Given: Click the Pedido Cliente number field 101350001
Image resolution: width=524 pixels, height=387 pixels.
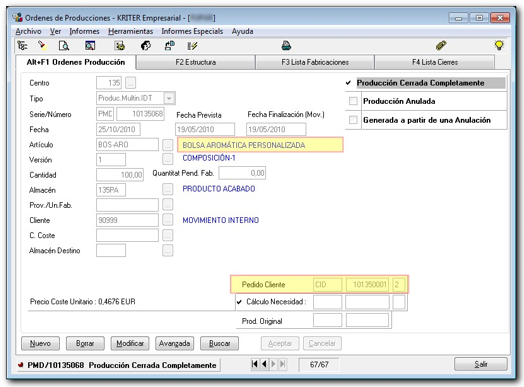Looking at the screenshot, I should point(368,284).
